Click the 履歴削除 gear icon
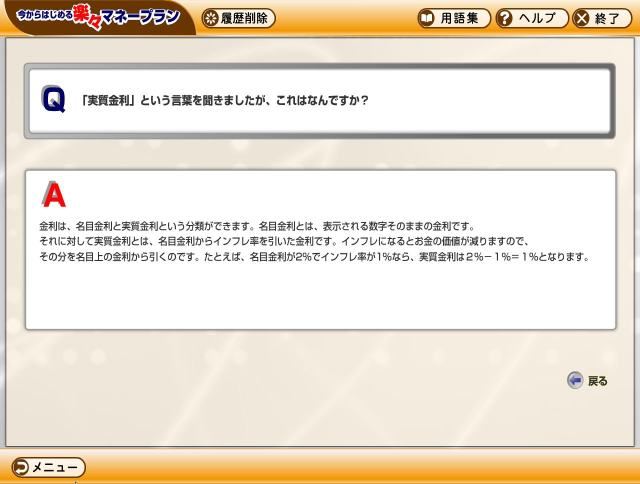 click(211, 18)
